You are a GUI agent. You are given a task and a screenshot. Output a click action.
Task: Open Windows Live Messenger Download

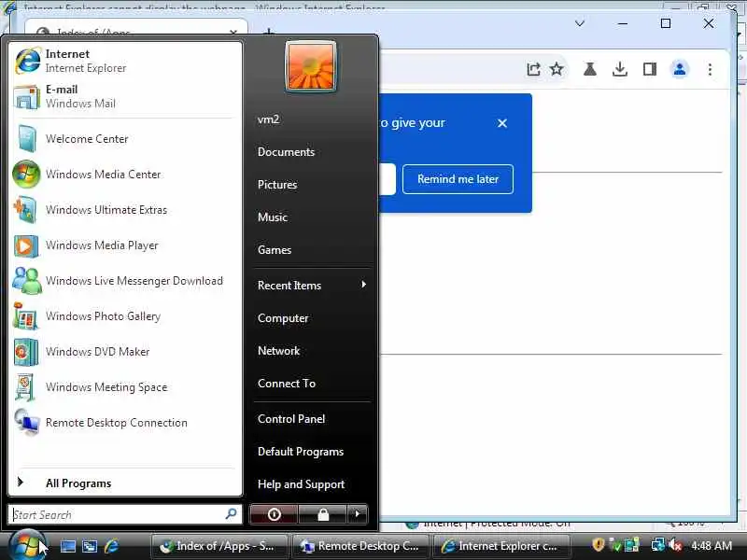[x=125, y=281]
